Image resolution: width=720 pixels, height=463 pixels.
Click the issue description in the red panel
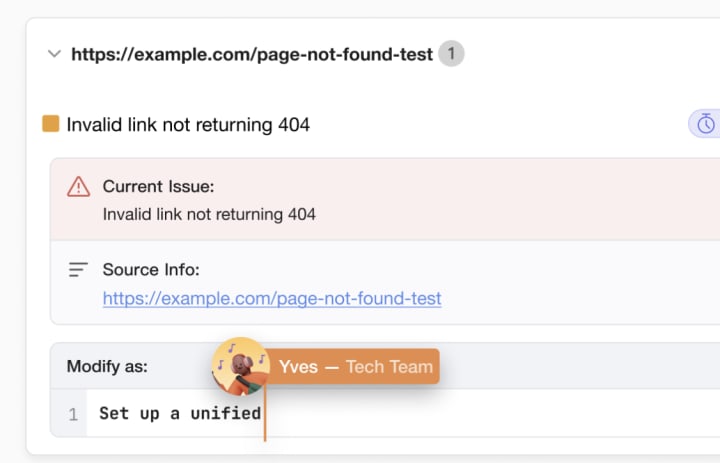coord(209,214)
